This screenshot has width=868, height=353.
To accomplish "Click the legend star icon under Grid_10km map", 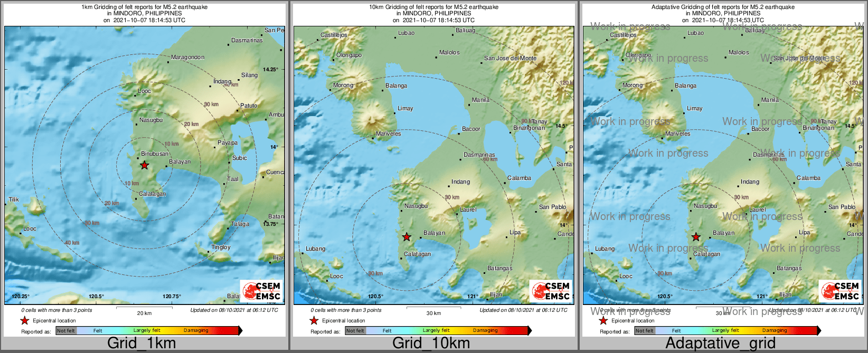I will 314,320.
